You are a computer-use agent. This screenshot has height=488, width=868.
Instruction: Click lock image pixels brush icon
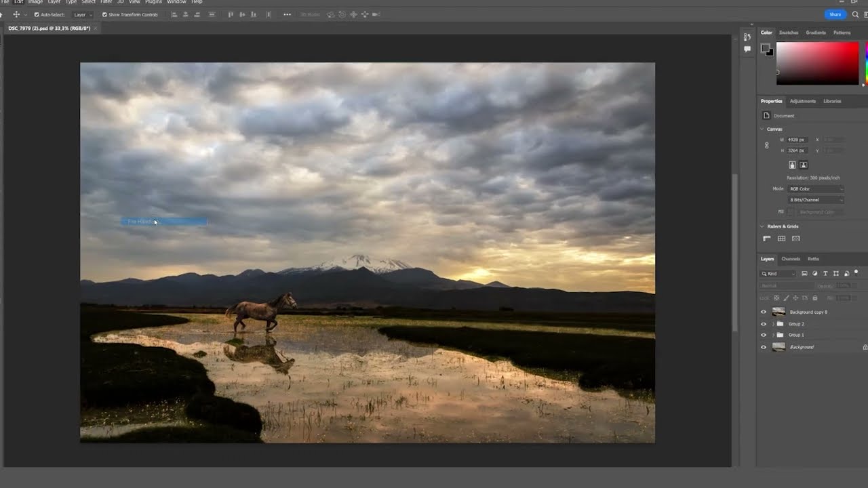(x=786, y=298)
